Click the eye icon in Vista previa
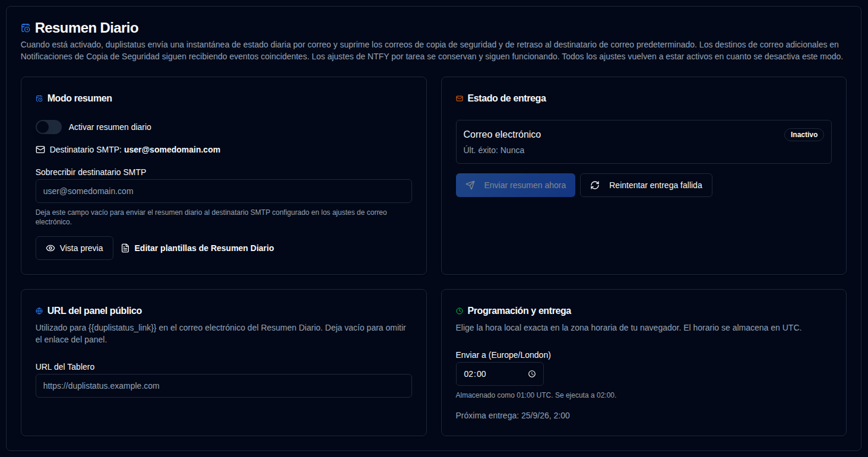The height and width of the screenshot is (457, 868). 50,248
